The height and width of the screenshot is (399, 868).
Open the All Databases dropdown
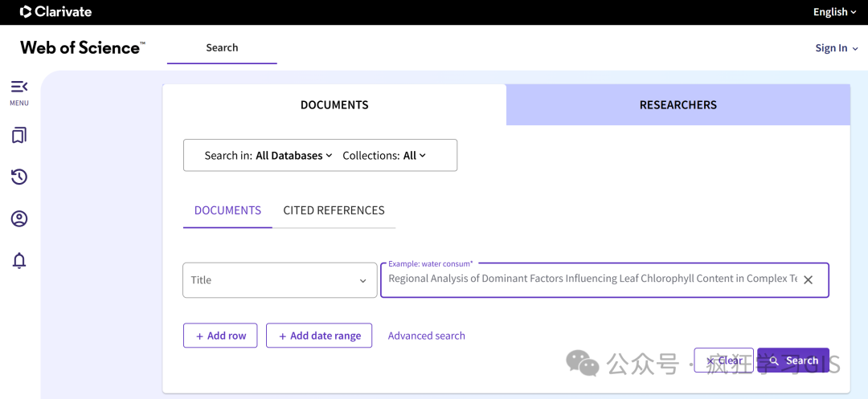tap(294, 156)
